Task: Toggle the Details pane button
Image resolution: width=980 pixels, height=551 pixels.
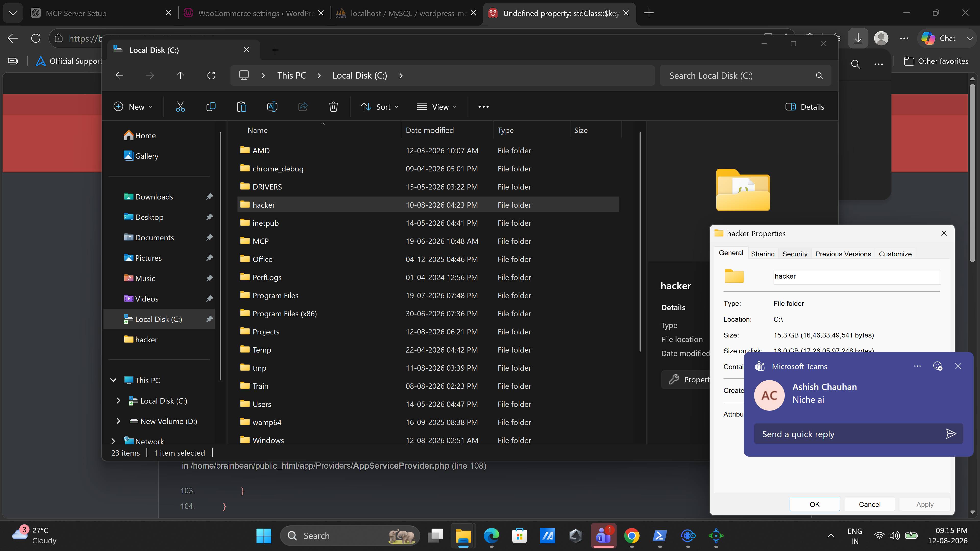Action: tap(805, 107)
